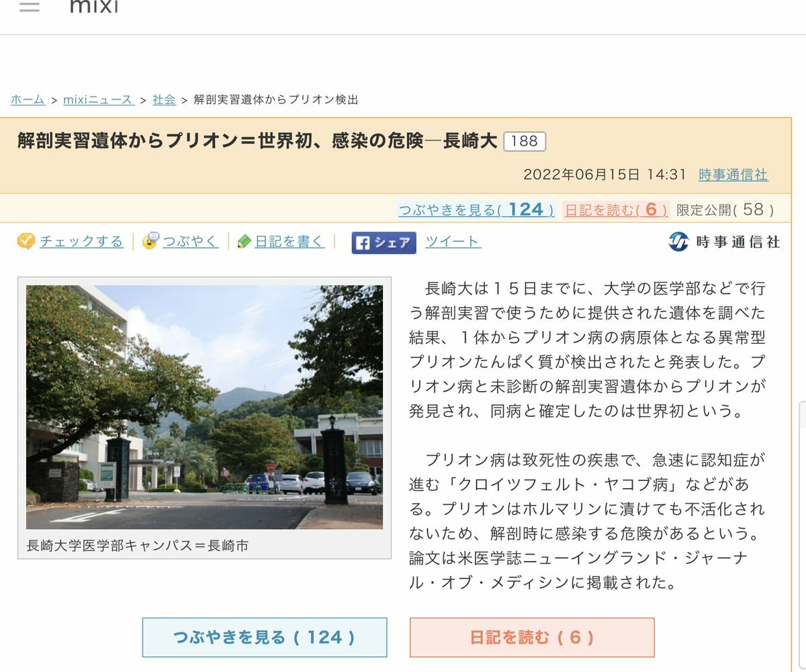Image resolution: width=806 pixels, height=672 pixels.
Task: Click large 日記を読む (6) button
Action: [x=532, y=637]
